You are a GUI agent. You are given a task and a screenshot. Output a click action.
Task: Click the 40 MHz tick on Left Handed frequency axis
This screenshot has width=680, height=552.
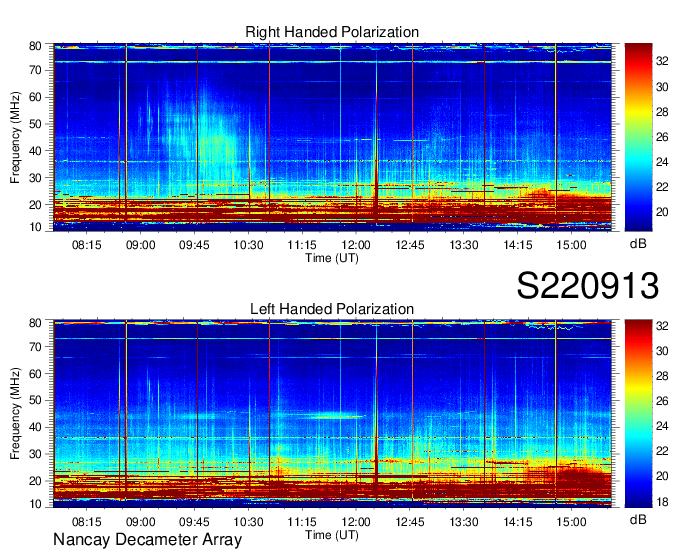coord(36,427)
